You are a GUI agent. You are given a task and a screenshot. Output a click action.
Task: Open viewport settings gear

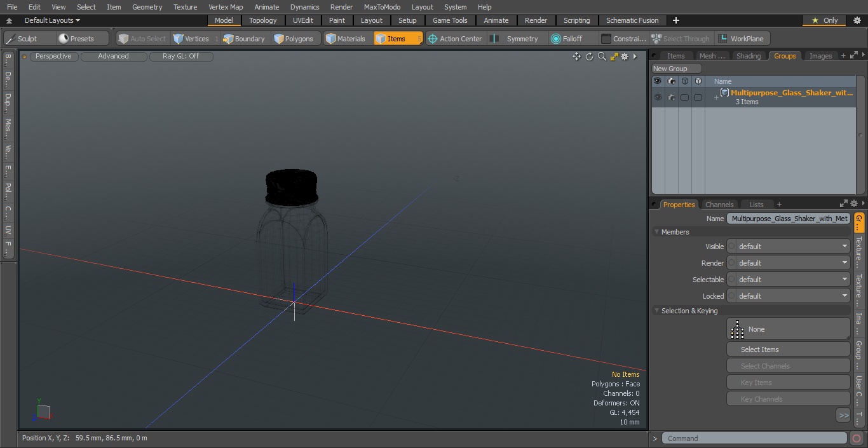(625, 57)
